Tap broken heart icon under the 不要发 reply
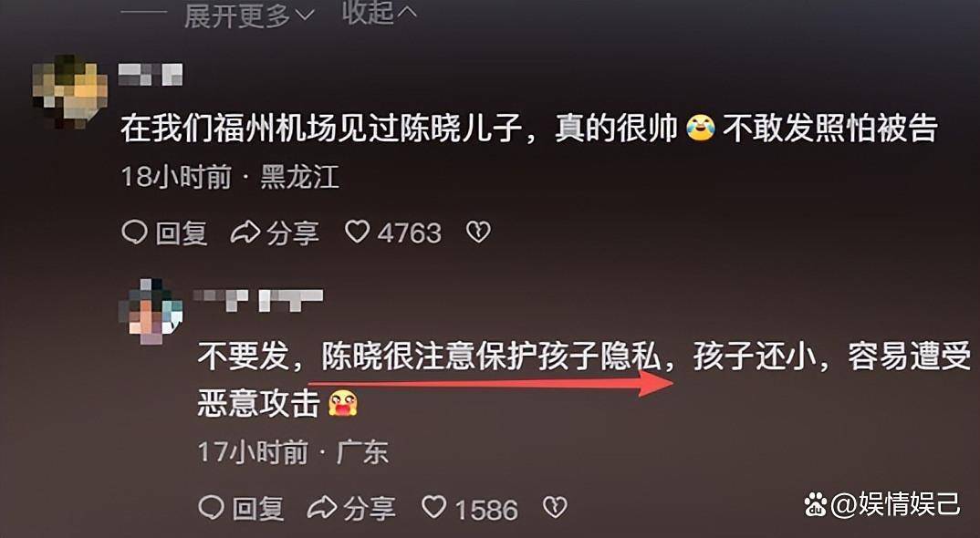This screenshot has width=980, height=538. click(x=555, y=507)
